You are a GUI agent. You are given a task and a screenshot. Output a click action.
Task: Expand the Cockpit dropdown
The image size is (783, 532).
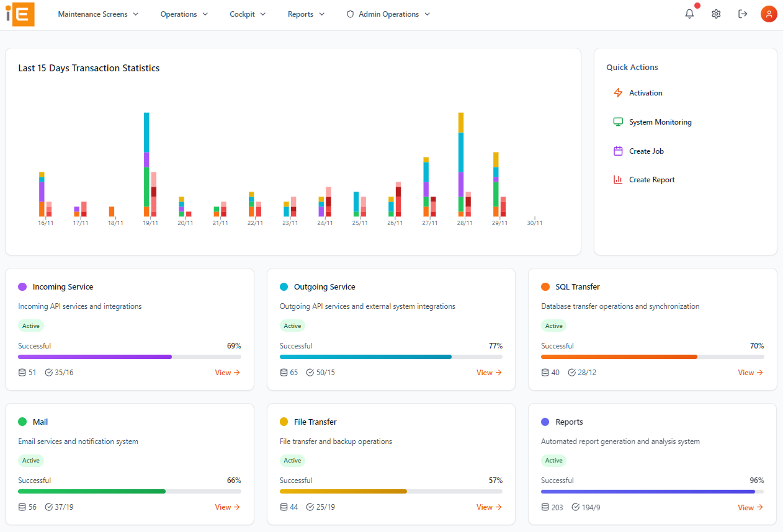247,14
